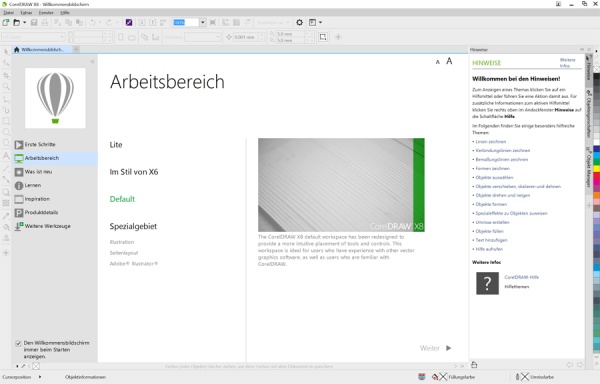Click the CorelDRAW X8 workspace preview image

pos(341,185)
